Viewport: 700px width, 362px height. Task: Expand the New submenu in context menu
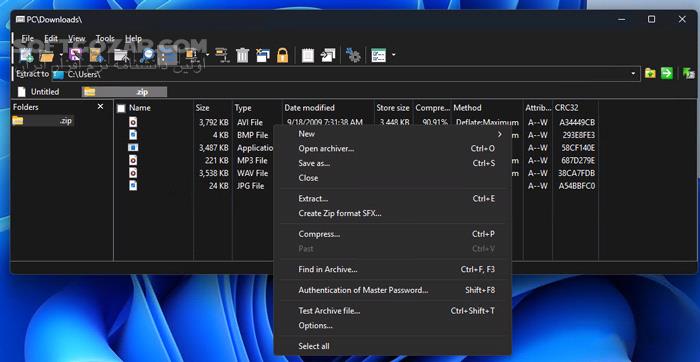coord(392,134)
